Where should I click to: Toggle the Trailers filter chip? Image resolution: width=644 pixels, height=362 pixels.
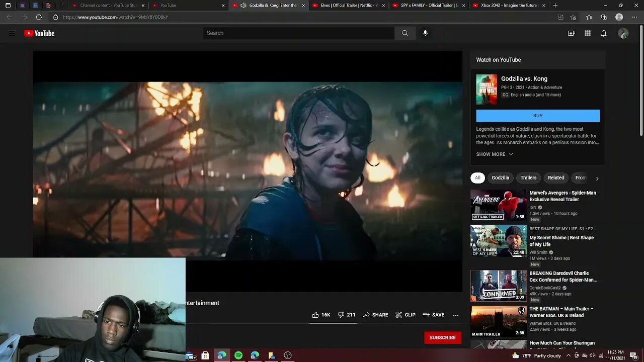click(x=528, y=177)
